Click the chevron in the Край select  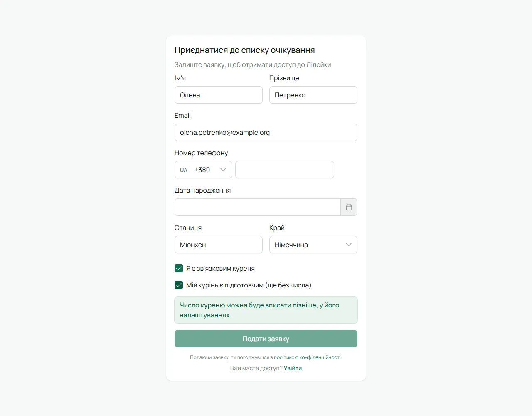349,245
